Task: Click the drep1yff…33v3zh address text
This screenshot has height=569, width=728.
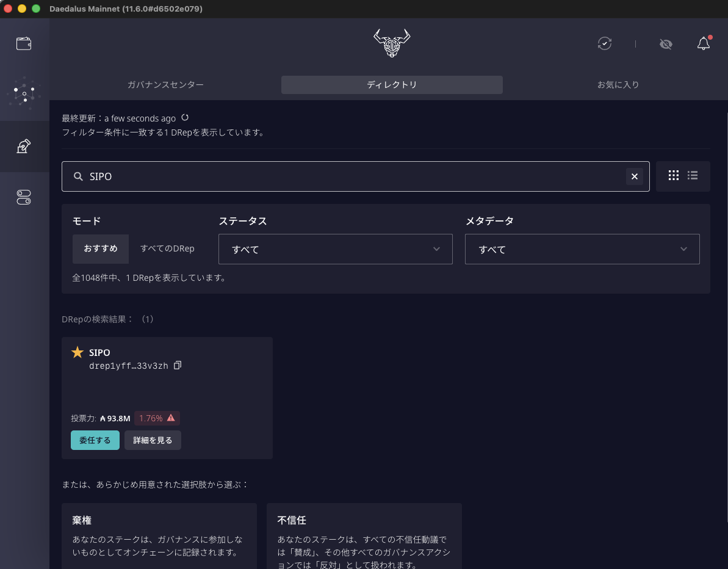Action: tap(129, 366)
